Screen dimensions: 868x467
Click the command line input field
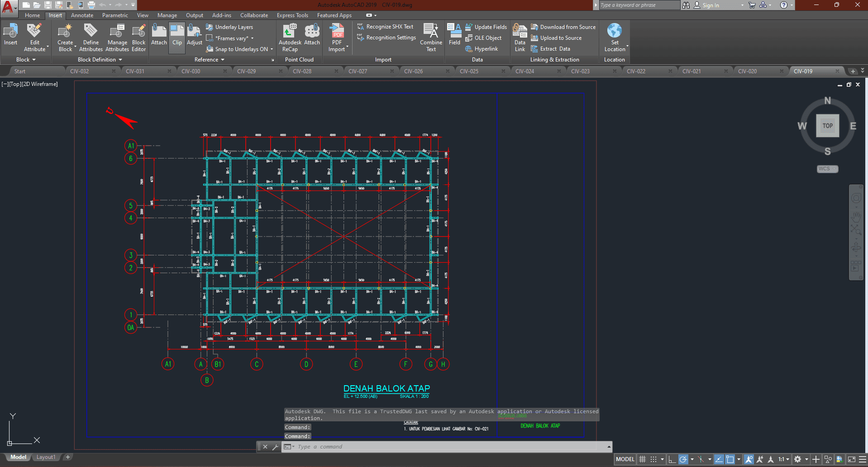click(448, 447)
